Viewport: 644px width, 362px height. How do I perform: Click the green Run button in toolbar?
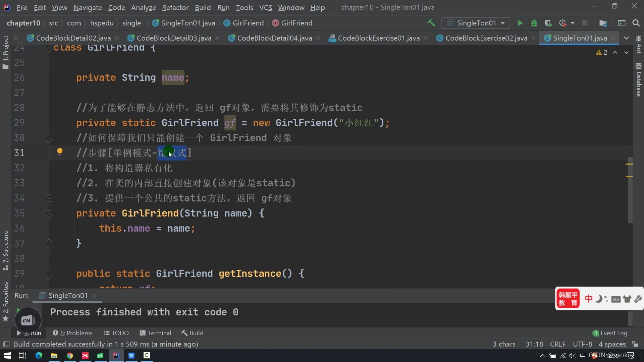point(520,23)
